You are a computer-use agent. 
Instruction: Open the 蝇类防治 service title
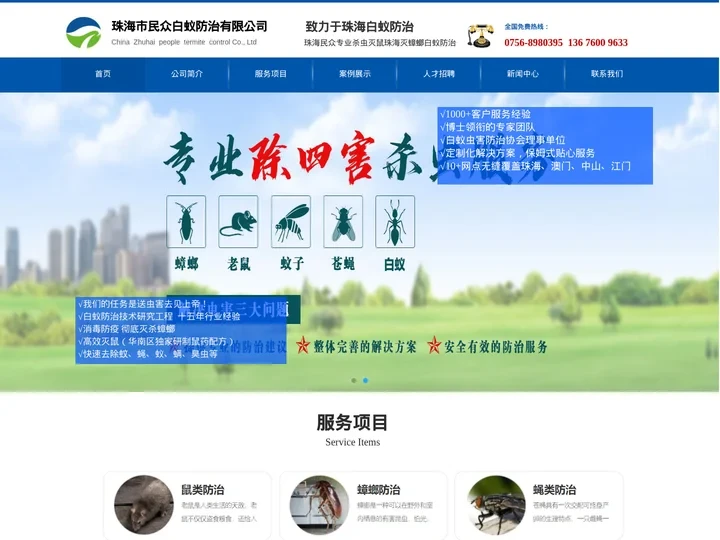[555, 490]
